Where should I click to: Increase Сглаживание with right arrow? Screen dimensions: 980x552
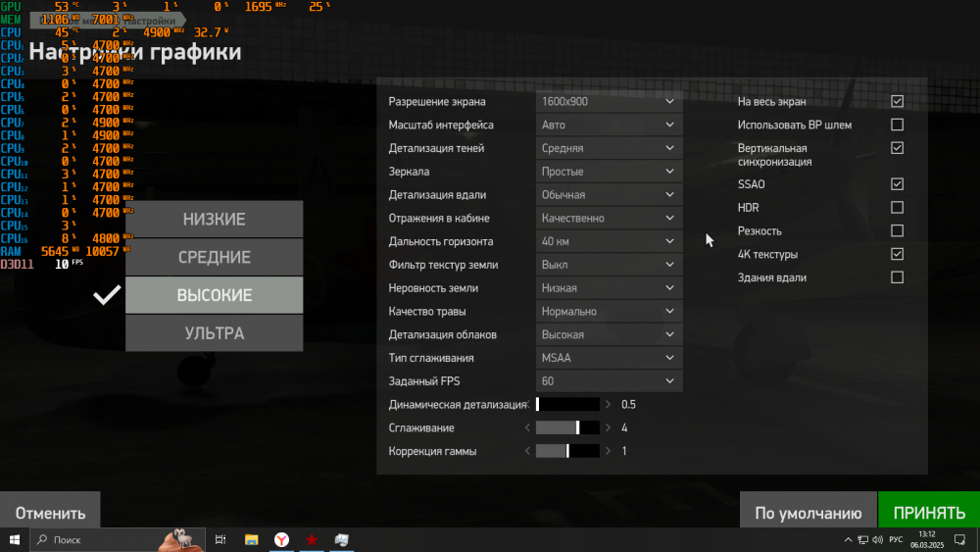608,427
